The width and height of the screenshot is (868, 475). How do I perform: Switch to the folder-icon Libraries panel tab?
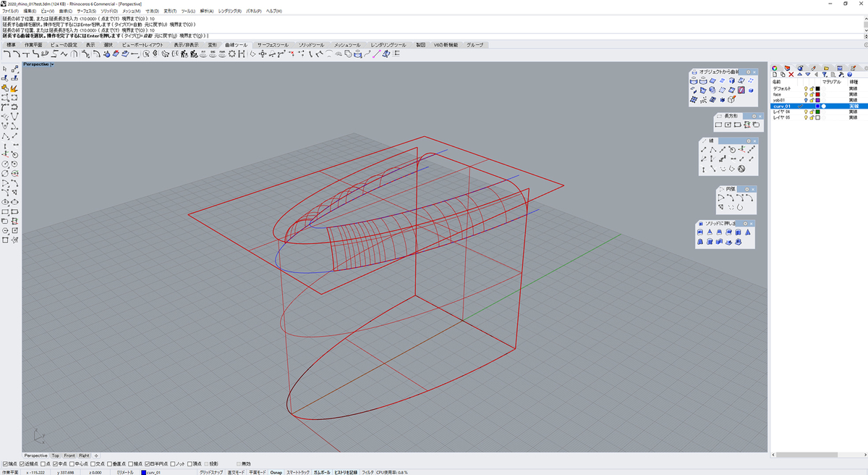(826, 68)
